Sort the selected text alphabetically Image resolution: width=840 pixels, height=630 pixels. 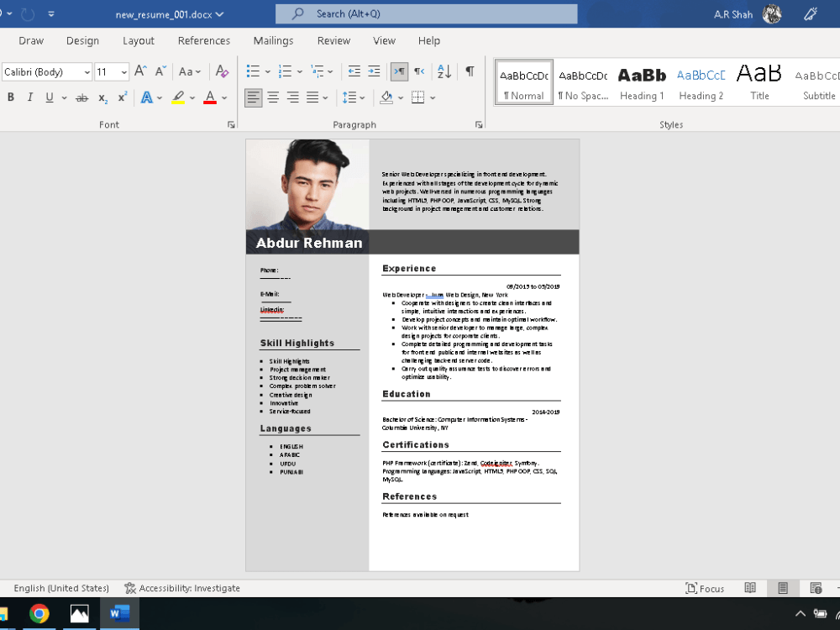point(444,71)
